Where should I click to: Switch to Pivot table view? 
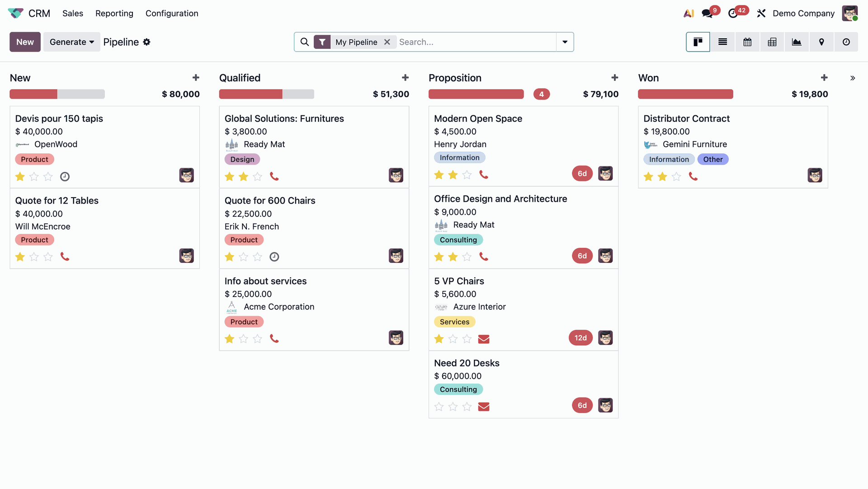coord(772,42)
